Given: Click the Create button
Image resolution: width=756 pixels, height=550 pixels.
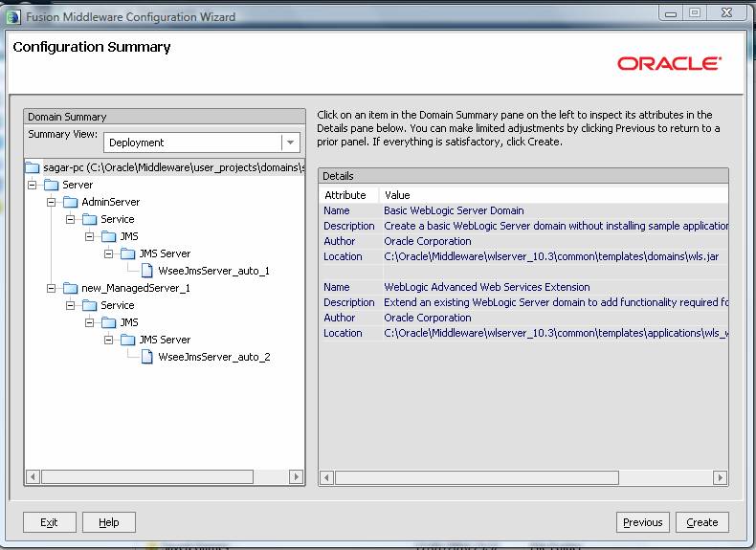Looking at the screenshot, I should (701, 522).
